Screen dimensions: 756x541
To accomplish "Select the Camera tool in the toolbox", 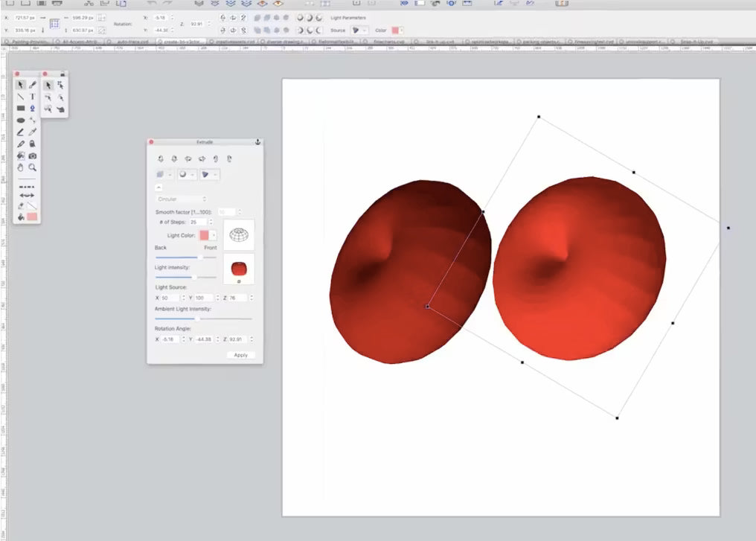I will tap(32, 155).
